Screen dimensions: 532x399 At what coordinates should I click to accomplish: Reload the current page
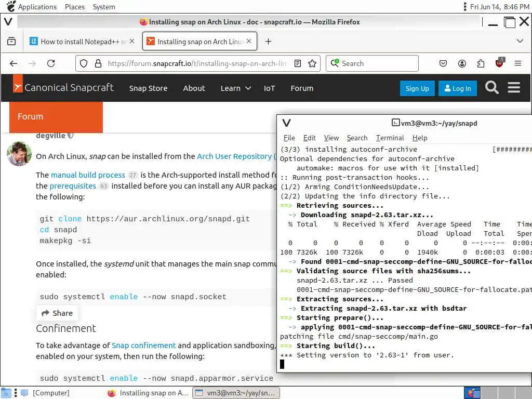pyautogui.click(x=51, y=63)
